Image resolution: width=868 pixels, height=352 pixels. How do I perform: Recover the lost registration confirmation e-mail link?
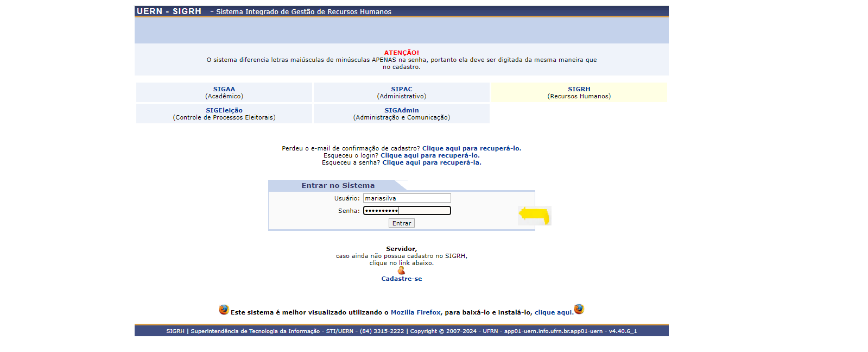point(471,148)
